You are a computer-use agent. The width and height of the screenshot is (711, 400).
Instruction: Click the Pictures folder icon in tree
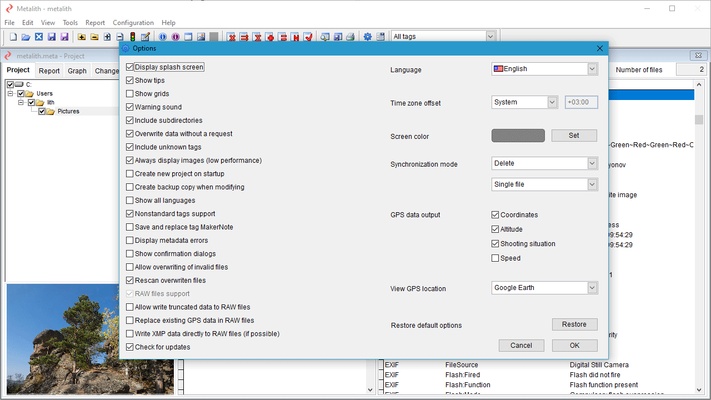point(50,112)
